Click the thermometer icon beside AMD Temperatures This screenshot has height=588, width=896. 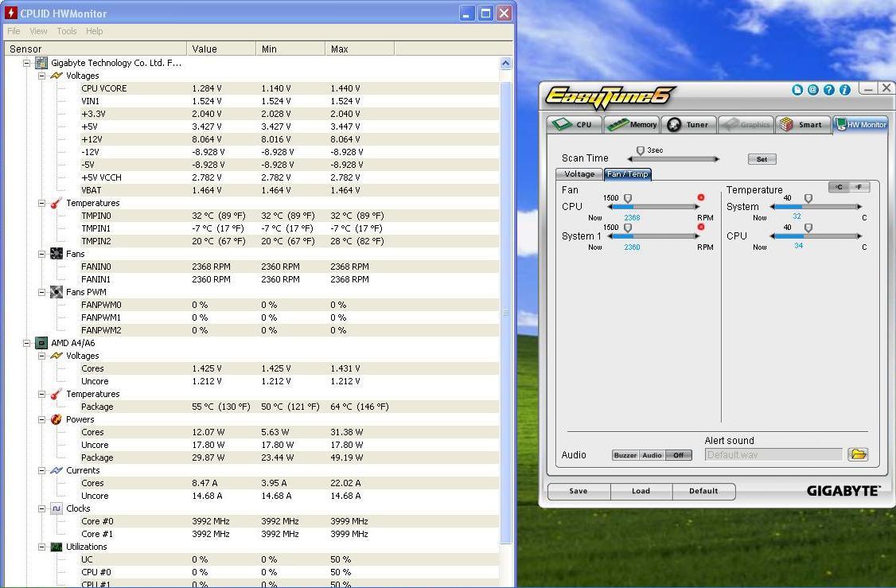(56, 394)
